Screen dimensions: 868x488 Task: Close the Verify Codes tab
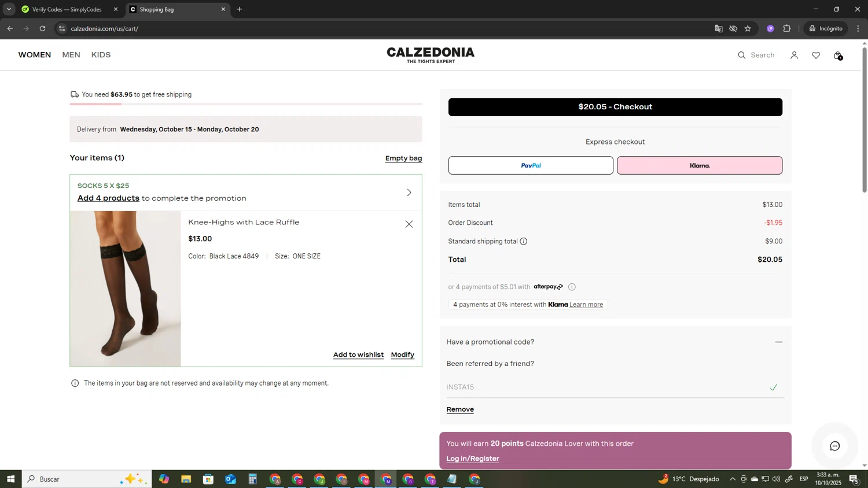tap(116, 9)
